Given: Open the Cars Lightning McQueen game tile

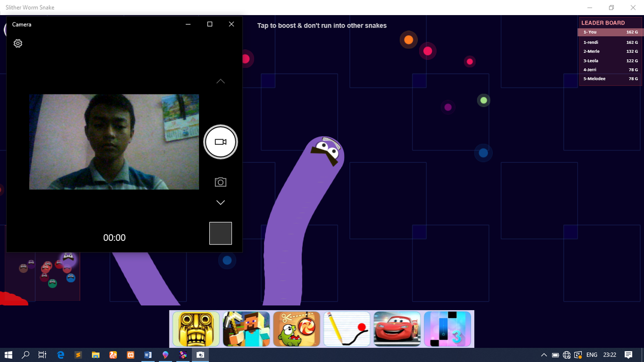Looking at the screenshot, I should [397, 329].
